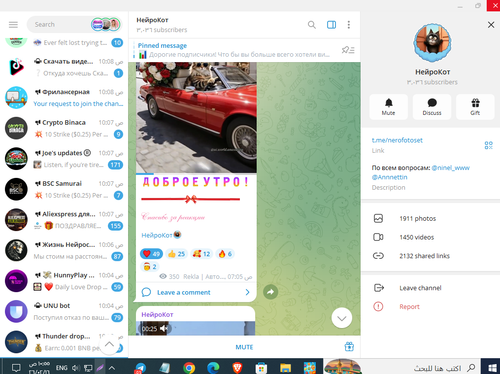Click Leave channel
The image size is (500, 374).
click(430, 288)
